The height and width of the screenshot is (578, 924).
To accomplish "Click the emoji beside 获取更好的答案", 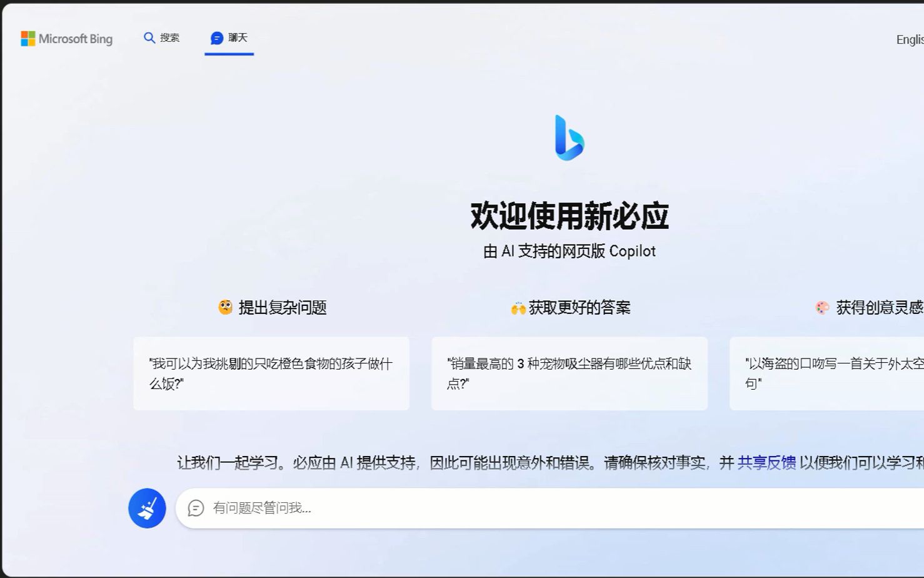I will 518,308.
